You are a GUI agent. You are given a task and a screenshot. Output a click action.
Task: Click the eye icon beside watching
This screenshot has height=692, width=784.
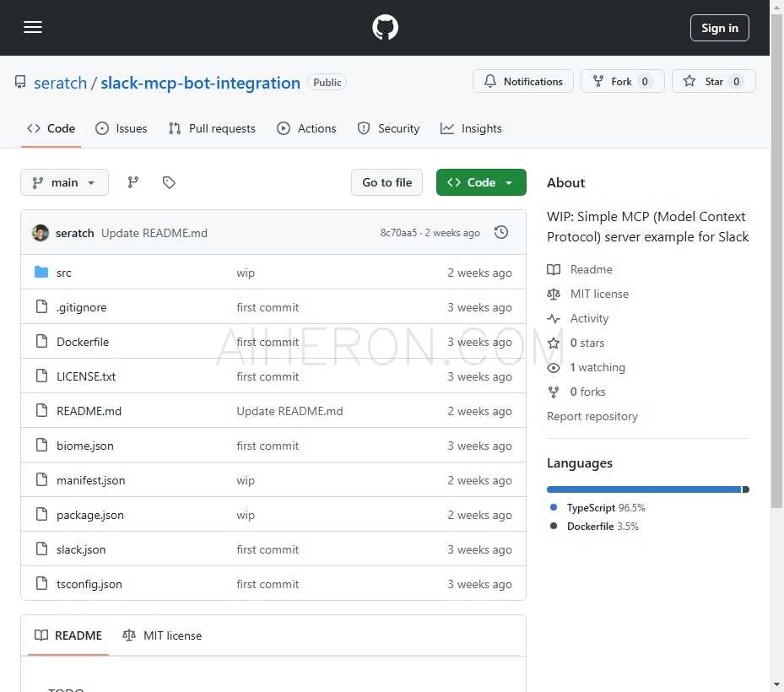pos(554,367)
